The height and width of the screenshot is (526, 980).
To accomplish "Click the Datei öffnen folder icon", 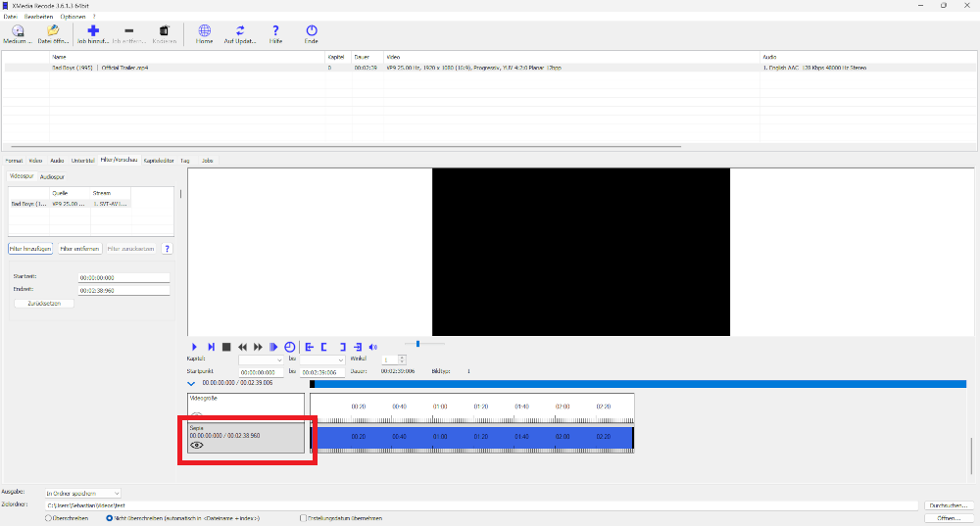I will 53,30.
